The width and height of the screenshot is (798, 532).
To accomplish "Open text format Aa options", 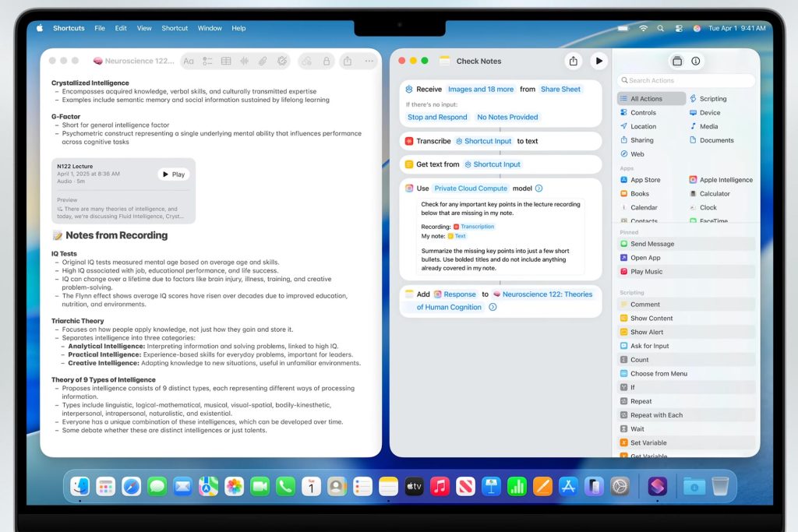I will pos(189,61).
